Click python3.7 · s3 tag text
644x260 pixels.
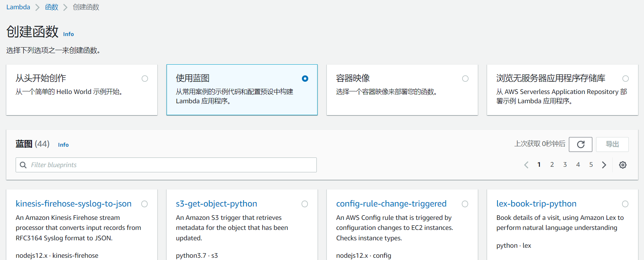click(x=197, y=256)
